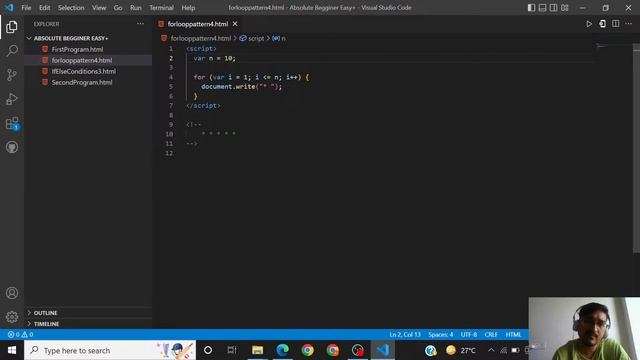Open SecondProgram.html in the explorer

pyautogui.click(x=82, y=82)
